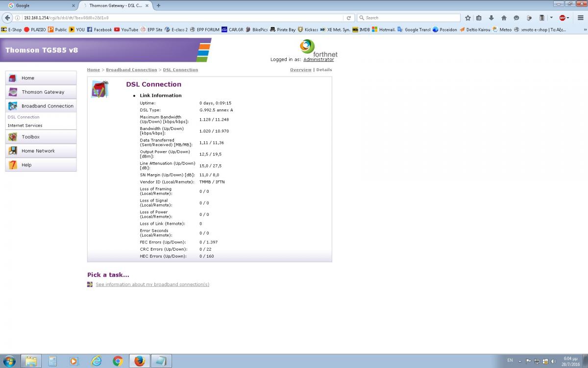Open the Firefox hamburger menu
The image size is (588, 368).
point(581,18)
